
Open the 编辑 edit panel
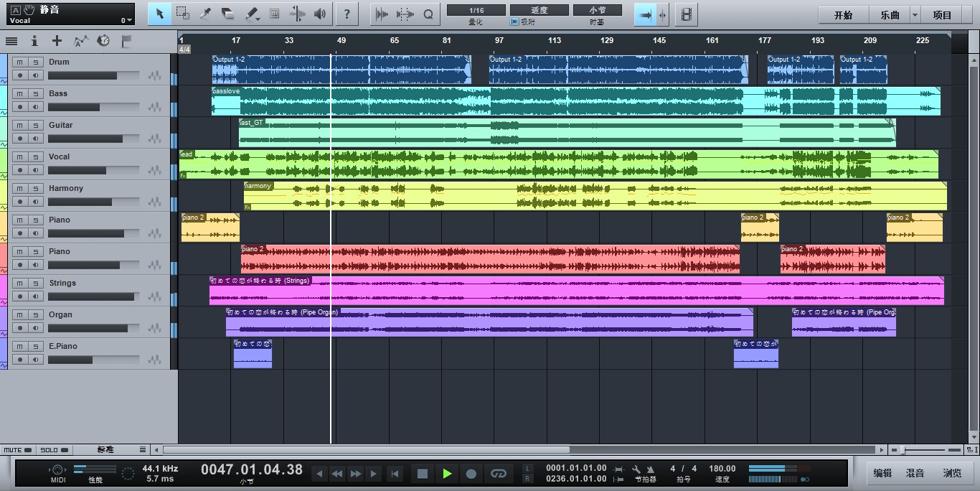coord(882,473)
